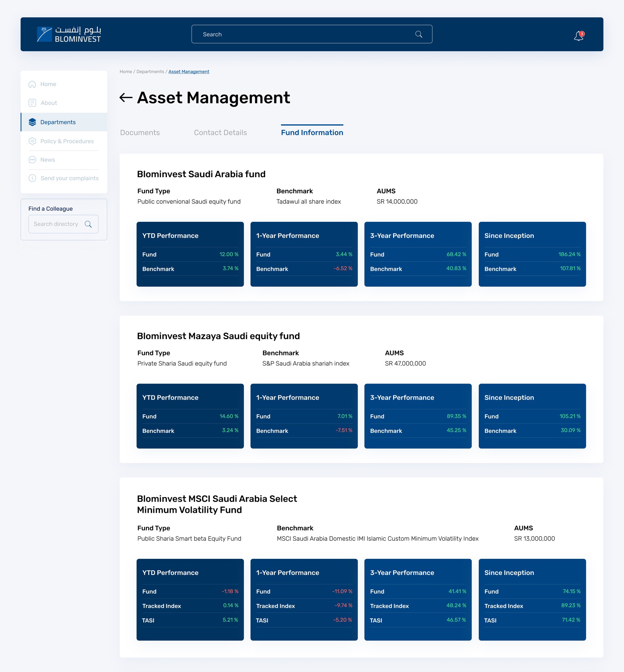
Task: Click the Home house icon in sidebar
Action: [32, 84]
